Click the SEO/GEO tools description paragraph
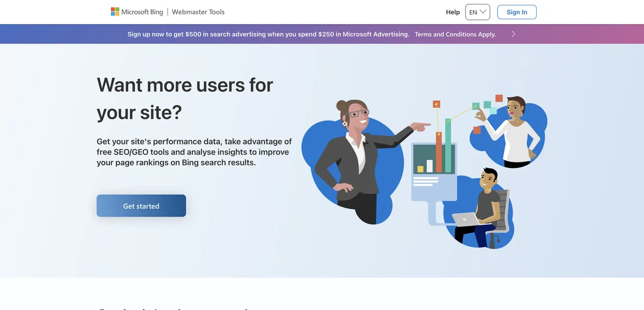The height and width of the screenshot is (310, 644). coord(194,152)
